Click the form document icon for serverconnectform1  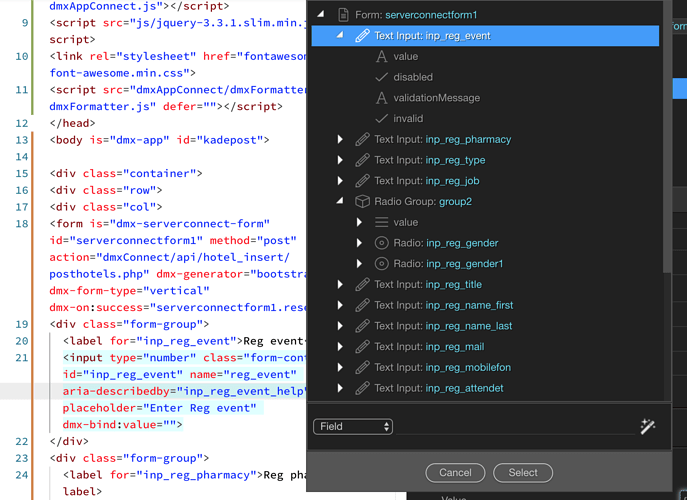coord(344,15)
